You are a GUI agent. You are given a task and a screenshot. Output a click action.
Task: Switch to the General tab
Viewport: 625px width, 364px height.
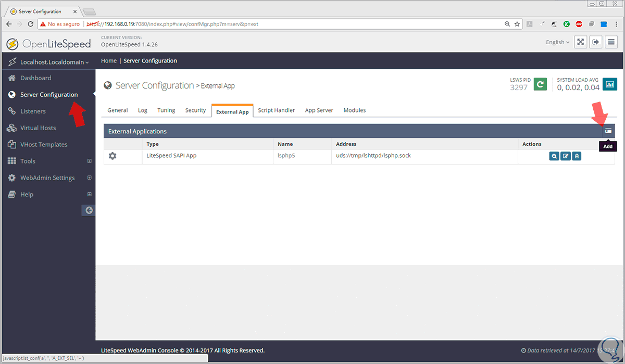(x=118, y=110)
